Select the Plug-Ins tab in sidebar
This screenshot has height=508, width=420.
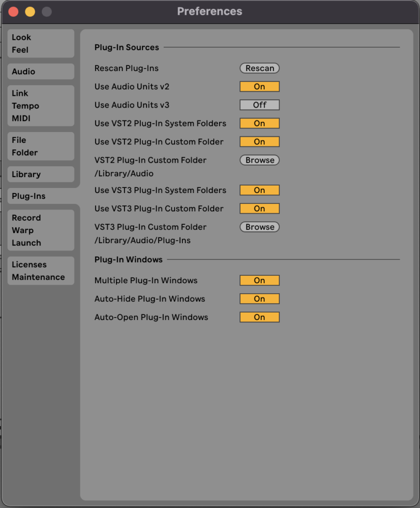pos(41,196)
